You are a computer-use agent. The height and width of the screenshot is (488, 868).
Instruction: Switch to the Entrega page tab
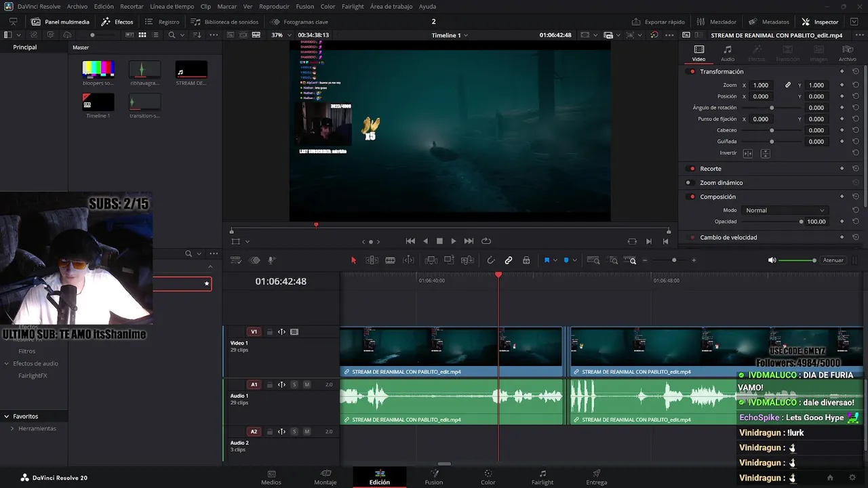coord(597,478)
